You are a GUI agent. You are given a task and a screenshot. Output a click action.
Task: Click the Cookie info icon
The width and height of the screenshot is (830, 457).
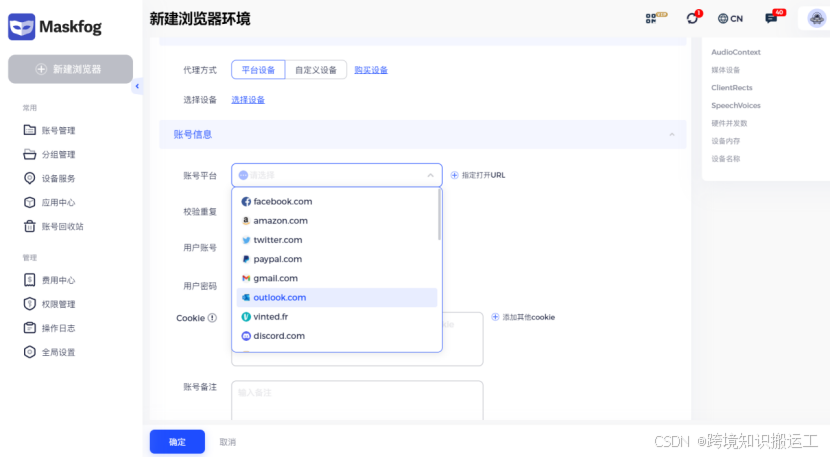tap(212, 318)
